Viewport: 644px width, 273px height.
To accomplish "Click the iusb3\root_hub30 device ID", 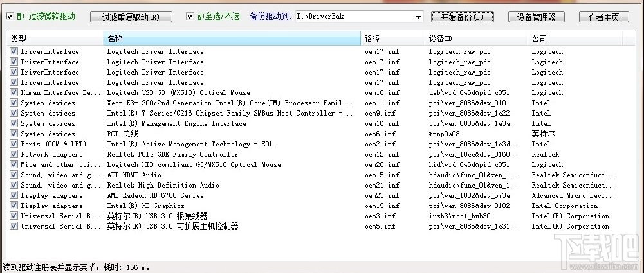I will [x=459, y=216].
